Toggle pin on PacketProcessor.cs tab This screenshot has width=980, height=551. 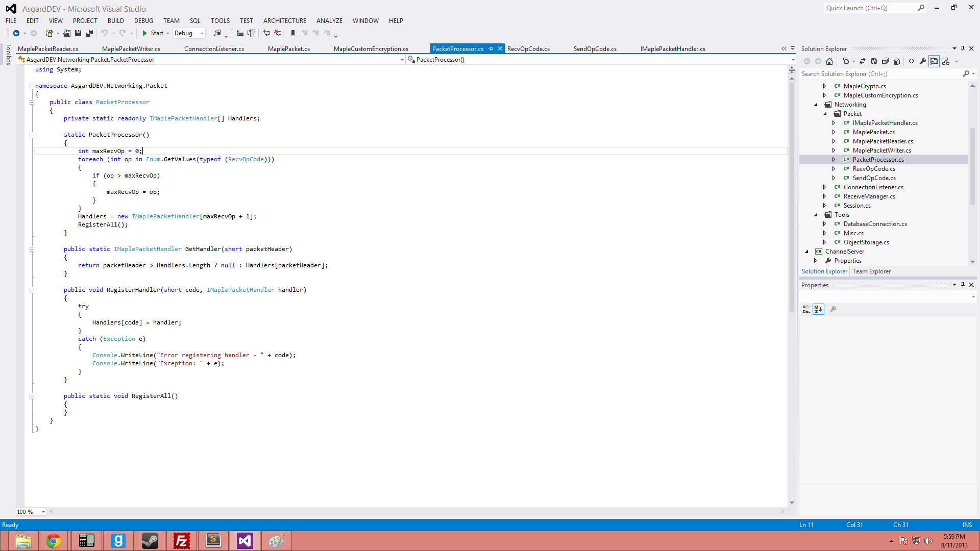(x=491, y=49)
